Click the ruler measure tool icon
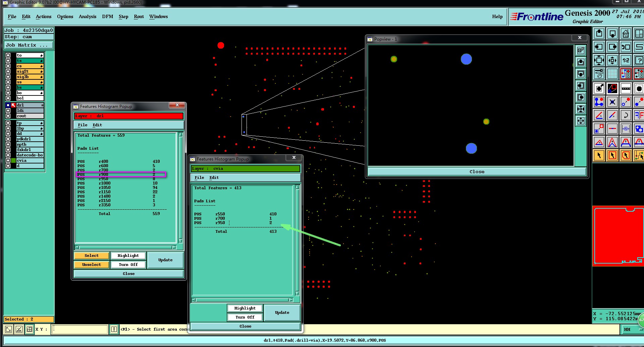 pyautogui.click(x=626, y=89)
